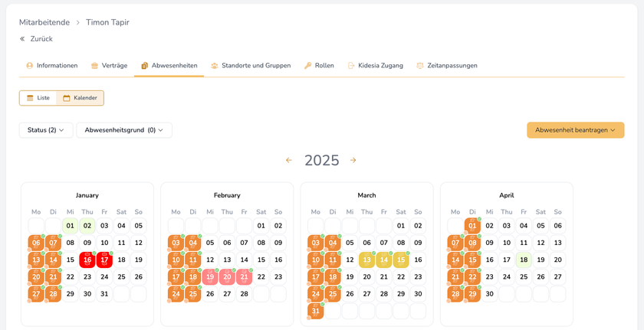Switch to Liste view
644x330 pixels.
click(x=38, y=98)
